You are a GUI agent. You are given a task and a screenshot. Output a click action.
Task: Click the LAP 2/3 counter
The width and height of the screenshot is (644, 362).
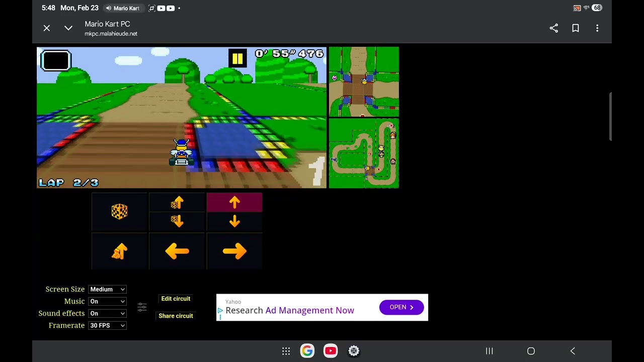click(x=69, y=183)
